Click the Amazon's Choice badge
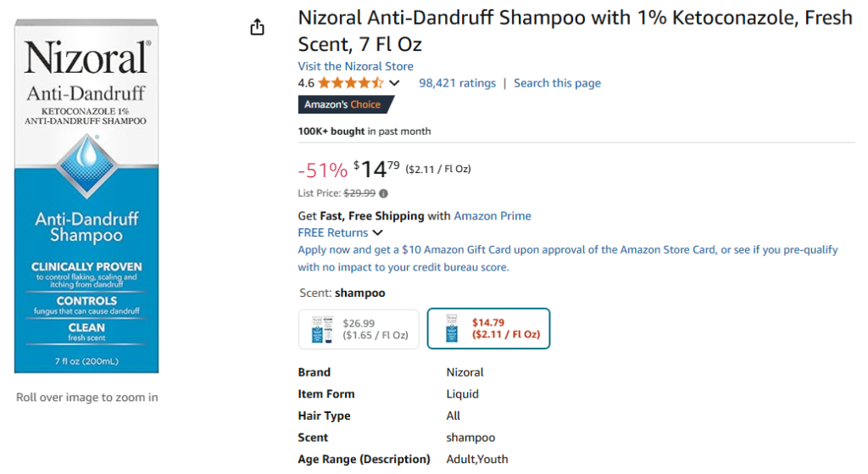Viewport: 868px width, 474px height. pos(345,104)
